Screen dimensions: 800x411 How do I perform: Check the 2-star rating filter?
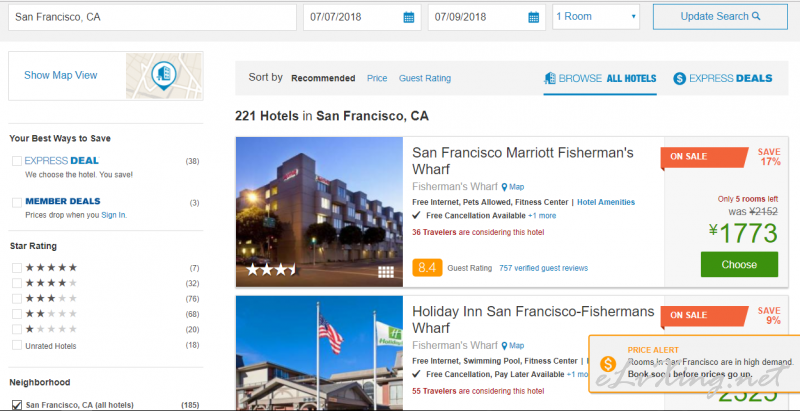(x=17, y=314)
